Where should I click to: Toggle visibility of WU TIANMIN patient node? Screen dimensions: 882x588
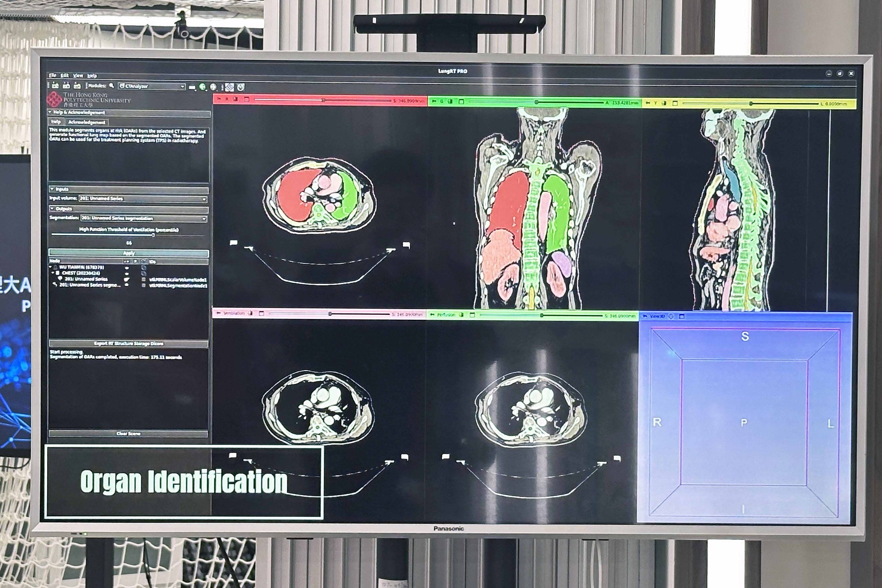point(127,268)
